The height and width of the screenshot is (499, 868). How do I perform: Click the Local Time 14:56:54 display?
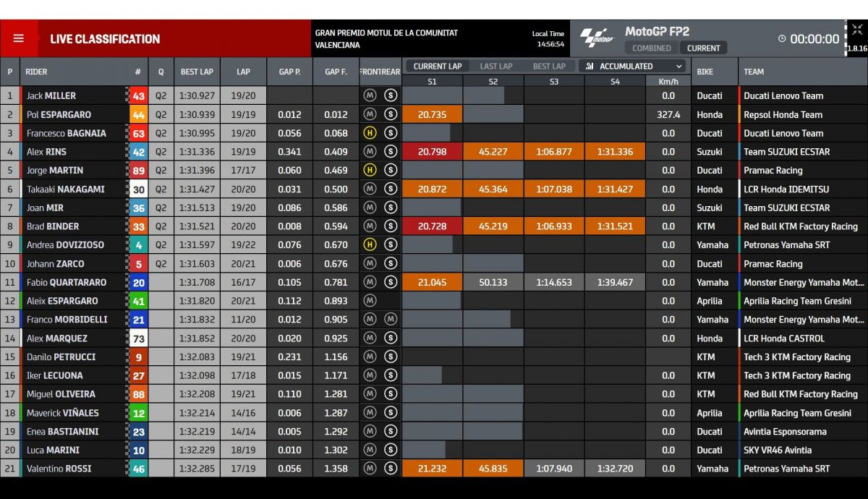coord(548,39)
